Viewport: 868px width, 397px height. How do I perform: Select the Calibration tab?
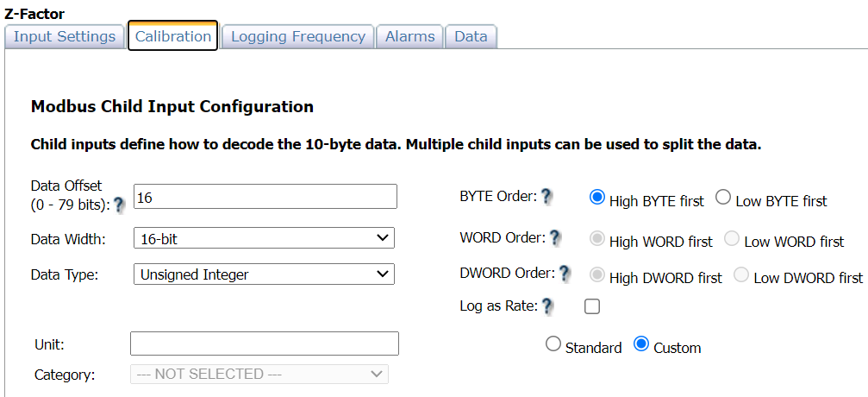click(x=173, y=36)
